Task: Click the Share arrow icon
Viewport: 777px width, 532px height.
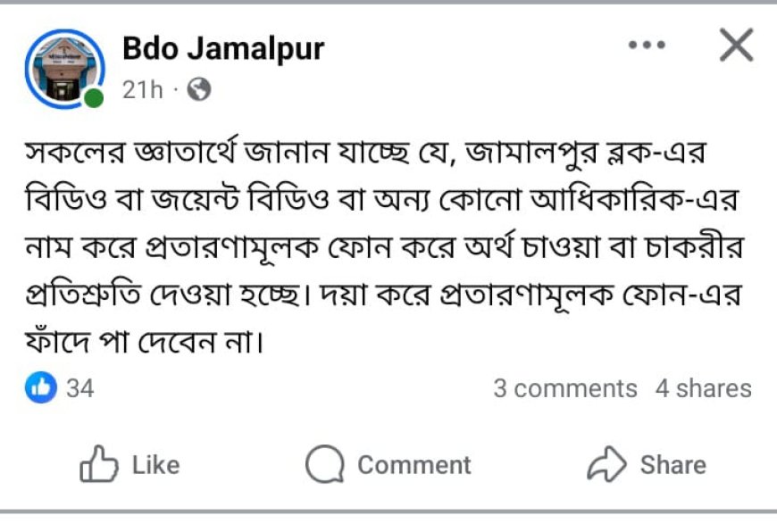Action: pos(606,462)
